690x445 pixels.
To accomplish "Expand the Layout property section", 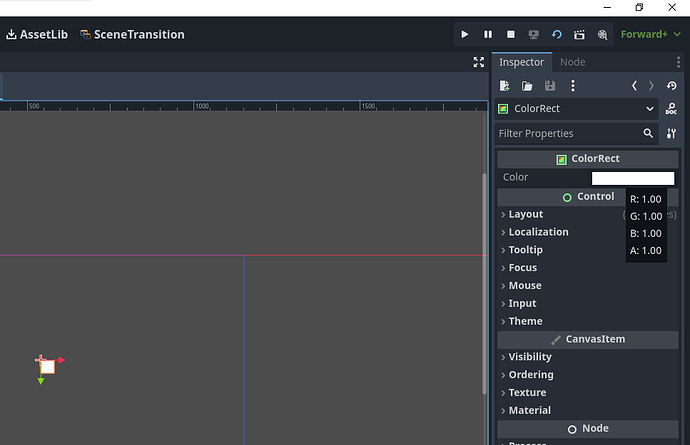I will click(x=525, y=214).
